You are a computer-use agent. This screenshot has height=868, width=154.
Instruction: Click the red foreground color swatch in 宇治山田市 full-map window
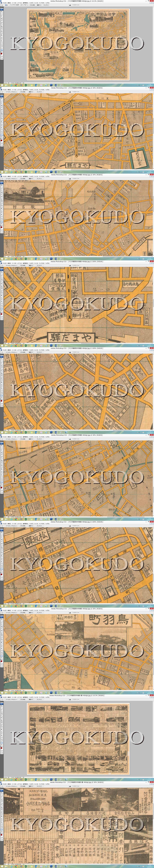point(1,54)
